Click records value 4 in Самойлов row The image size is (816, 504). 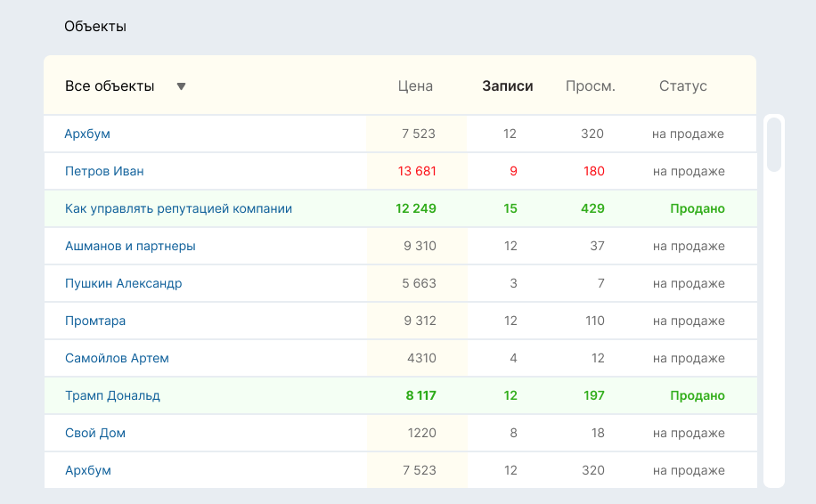coord(513,358)
